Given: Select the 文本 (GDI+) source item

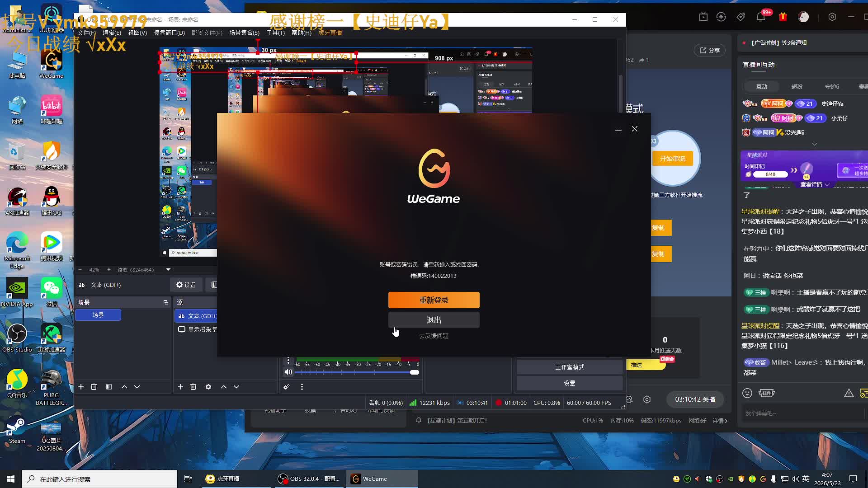Looking at the screenshot, I should [198, 316].
